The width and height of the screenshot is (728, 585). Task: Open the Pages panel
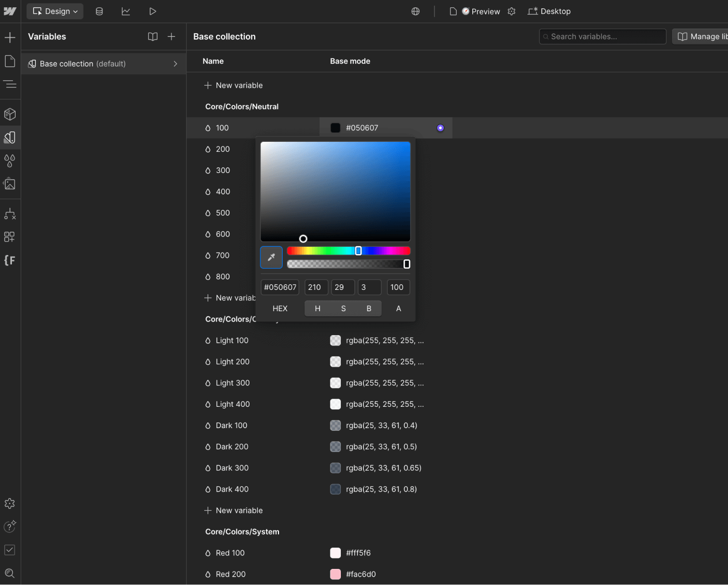pos(10,61)
